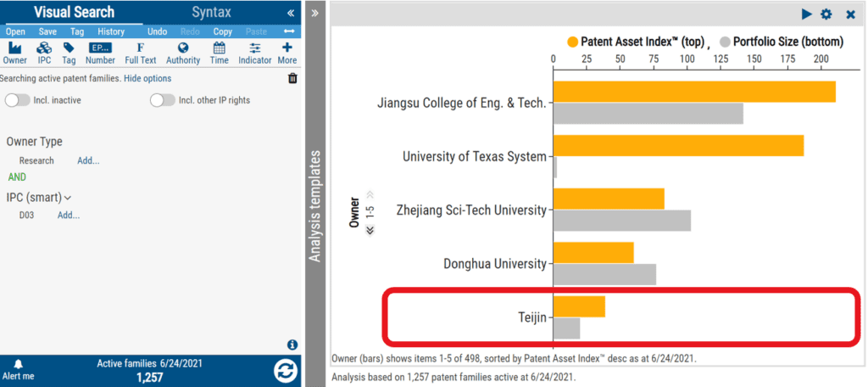Expand IPC (smart) dropdown chevron
Image resolution: width=868 pixels, height=387 pixels.
(x=68, y=197)
